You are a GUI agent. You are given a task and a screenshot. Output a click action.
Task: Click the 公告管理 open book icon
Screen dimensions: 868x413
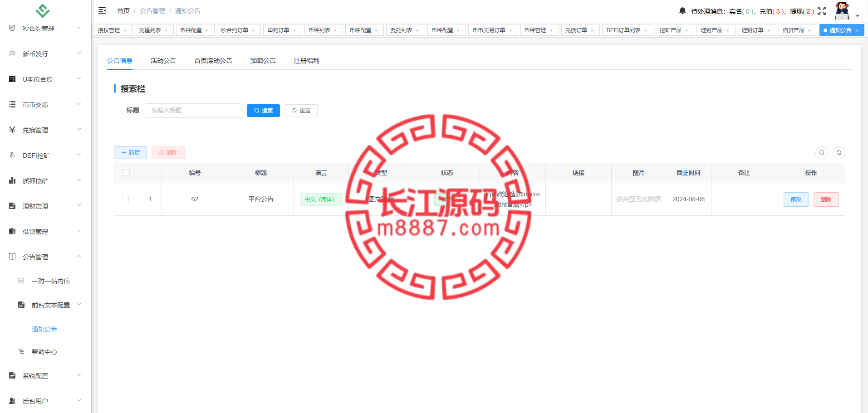12,257
